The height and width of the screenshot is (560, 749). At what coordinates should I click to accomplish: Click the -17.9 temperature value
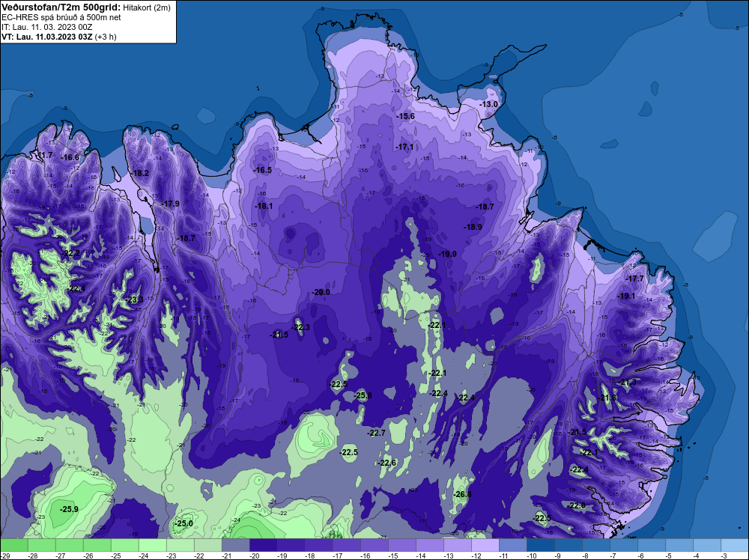(171, 204)
